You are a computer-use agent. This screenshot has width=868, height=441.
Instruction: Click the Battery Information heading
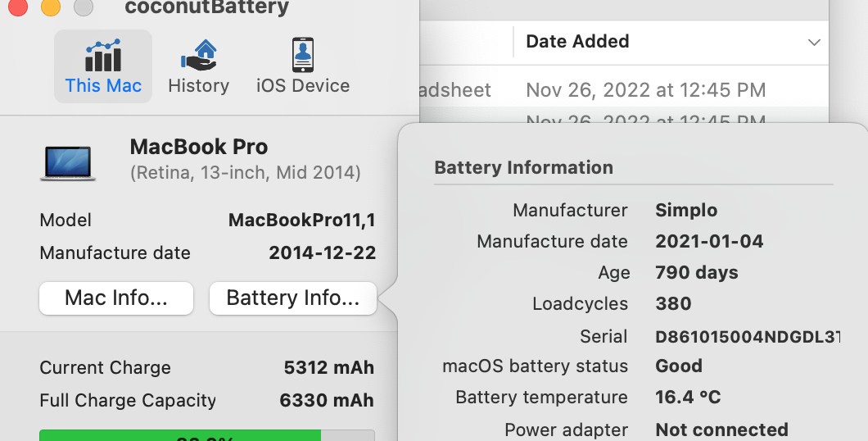click(x=524, y=168)
